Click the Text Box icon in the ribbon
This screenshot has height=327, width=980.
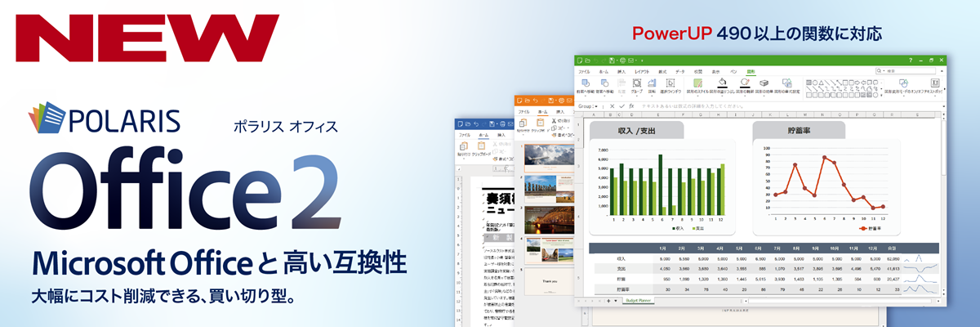[x=934, y=83]
